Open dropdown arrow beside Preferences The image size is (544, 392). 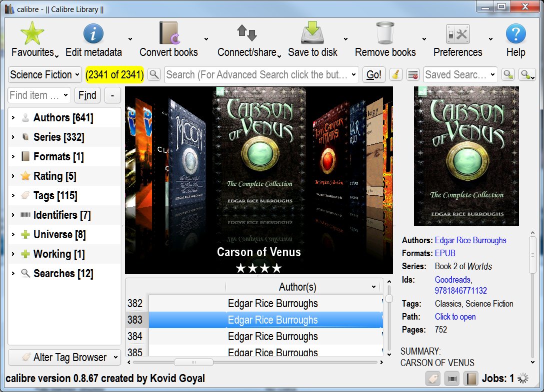click(x=490, y=39)
